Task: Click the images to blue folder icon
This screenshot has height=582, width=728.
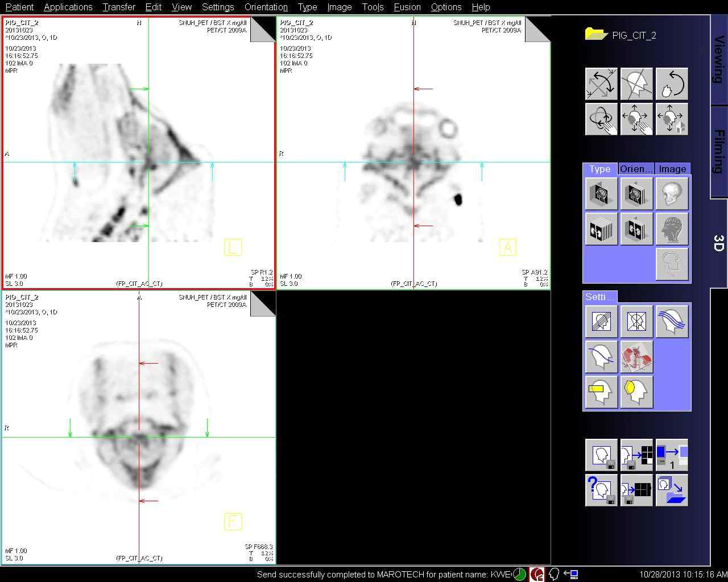Action: (x=672, y=490)
